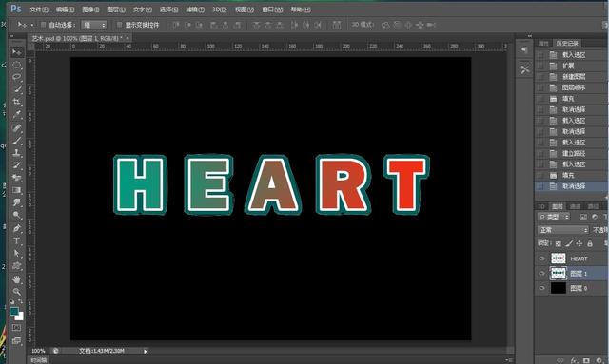Select the Healing Brush tool
The image size is (609, 364).
(x=16, y=127)
